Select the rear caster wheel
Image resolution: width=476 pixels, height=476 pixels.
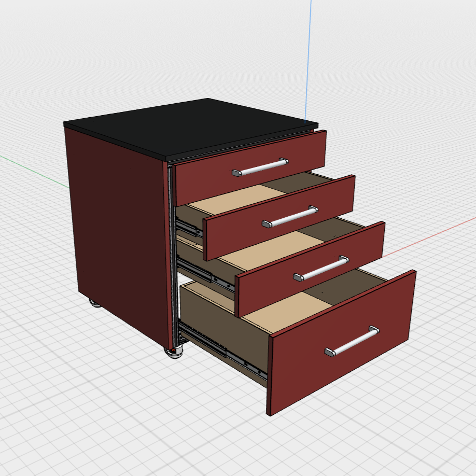95,302
